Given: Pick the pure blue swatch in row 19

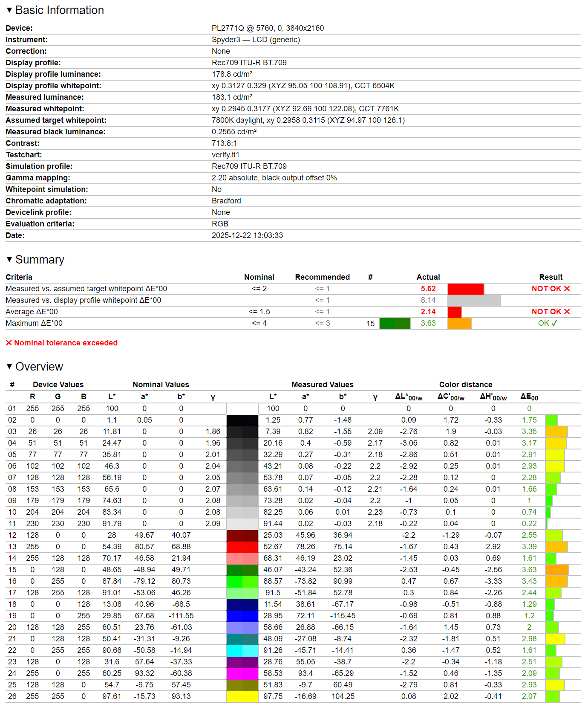Looking at the screenshot, I should coord(242,616).
